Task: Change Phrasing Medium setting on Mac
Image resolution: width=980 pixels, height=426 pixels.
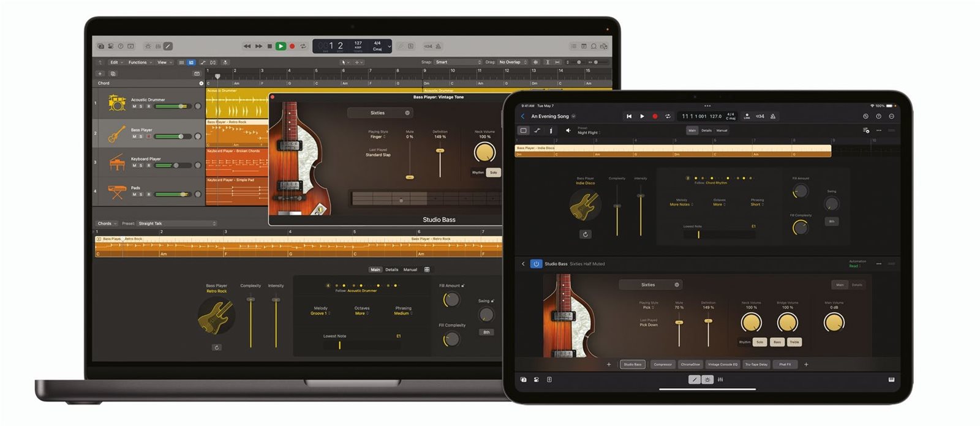Action: [403, 313]
